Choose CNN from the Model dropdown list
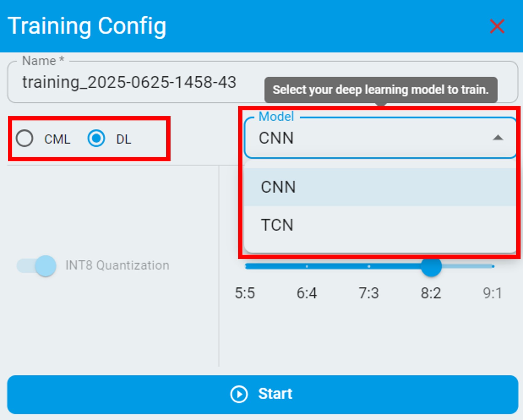Viewport: 523px width, 420px height. click(x=278, y=187)
